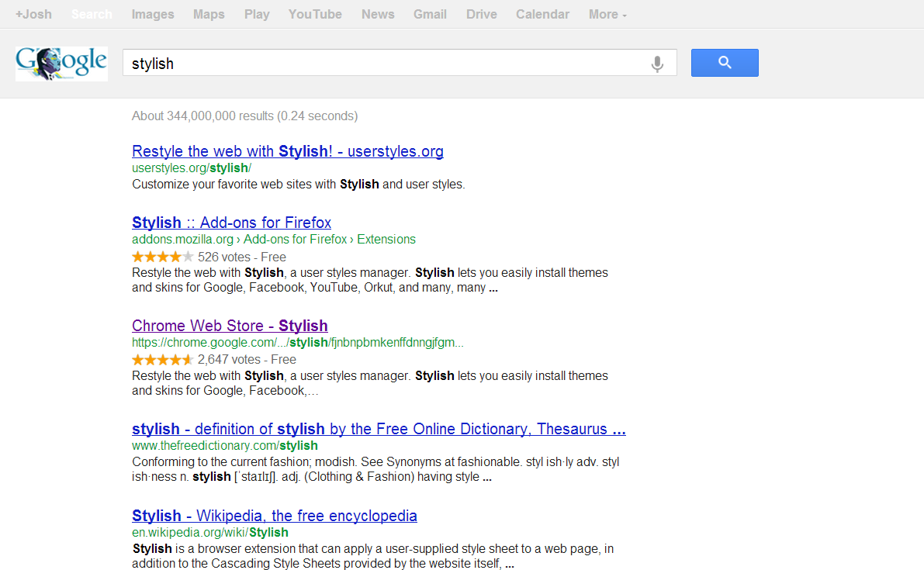Viewport: 924px width, 570px height.
Task: Click www.thefreedictionary.com/stylish URL
Action: pyautogui.click(x=224, y=445)
